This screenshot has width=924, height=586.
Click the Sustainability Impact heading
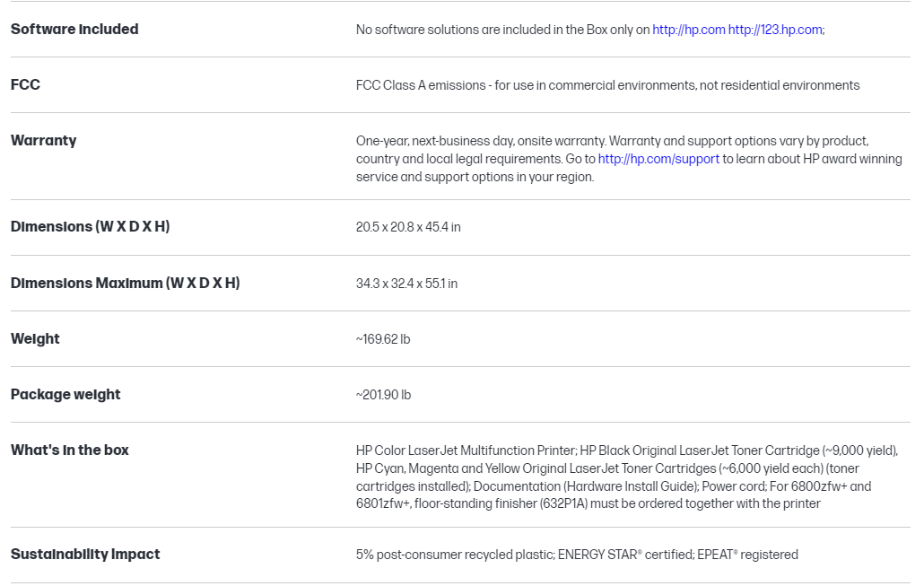(85, 554)
